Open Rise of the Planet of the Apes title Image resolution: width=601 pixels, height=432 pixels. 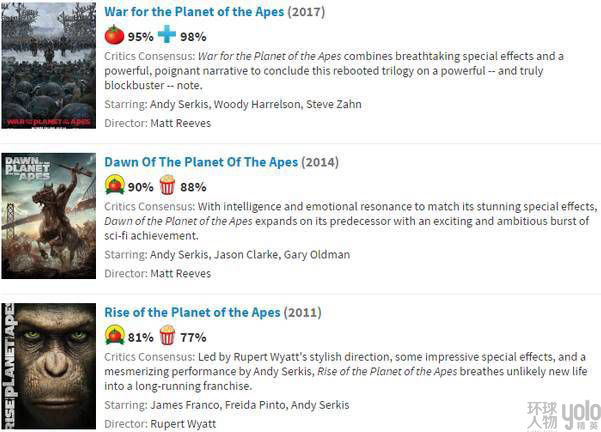click(x=192, y=312)
